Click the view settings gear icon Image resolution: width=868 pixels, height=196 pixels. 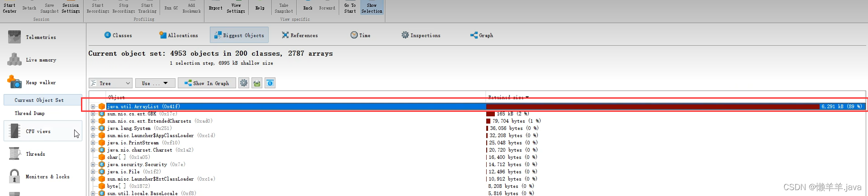coord(244,83)
